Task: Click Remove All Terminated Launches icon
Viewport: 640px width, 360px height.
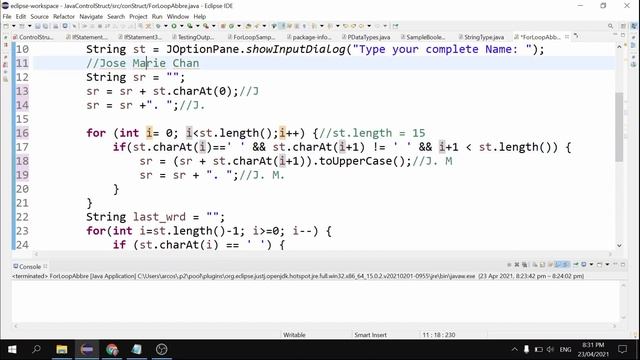Action: point(524,264)
